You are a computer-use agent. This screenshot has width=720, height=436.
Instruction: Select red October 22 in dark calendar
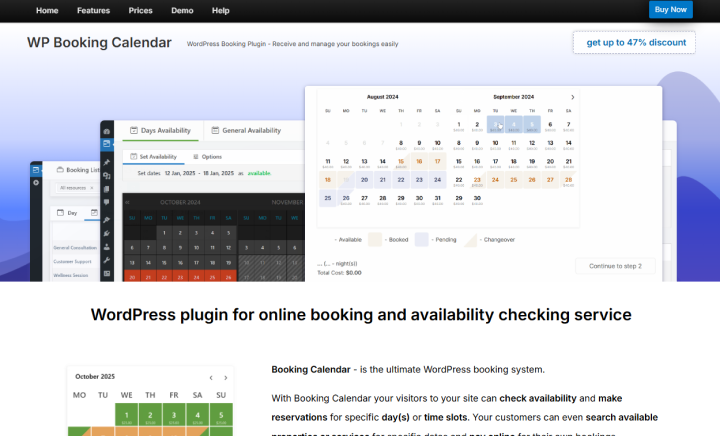pos(164,277)
